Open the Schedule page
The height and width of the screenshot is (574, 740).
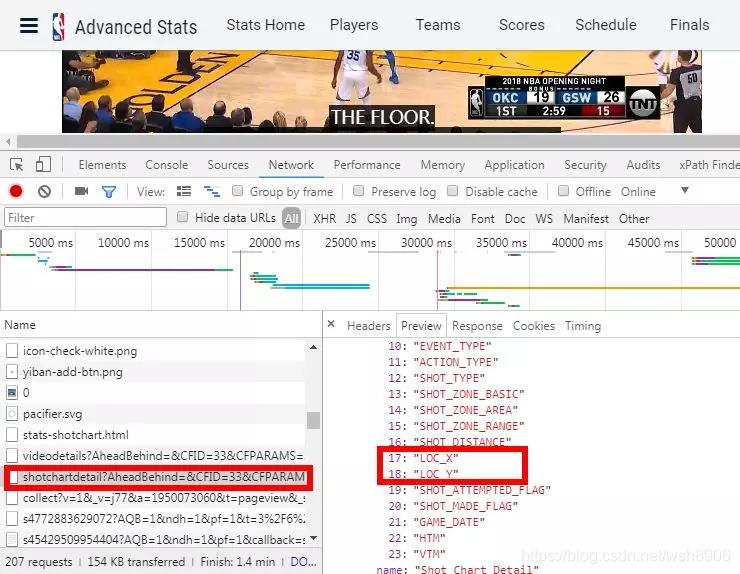point(606,25)
